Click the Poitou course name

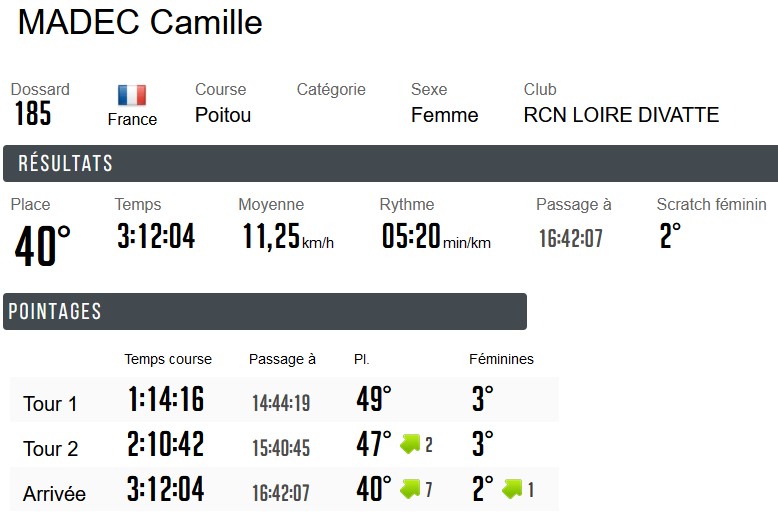[x=223, y=115]
